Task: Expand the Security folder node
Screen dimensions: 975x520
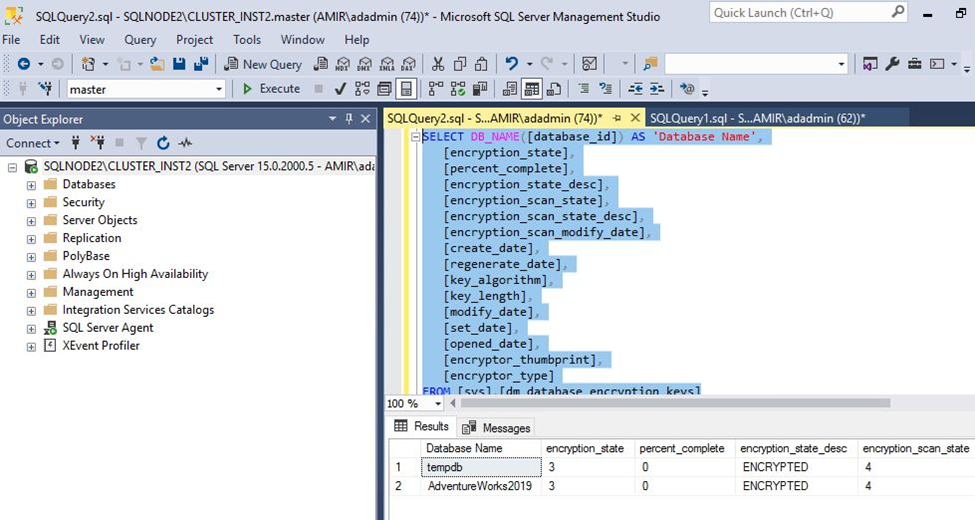Action: pyautogui.click(x=31, y=203)
